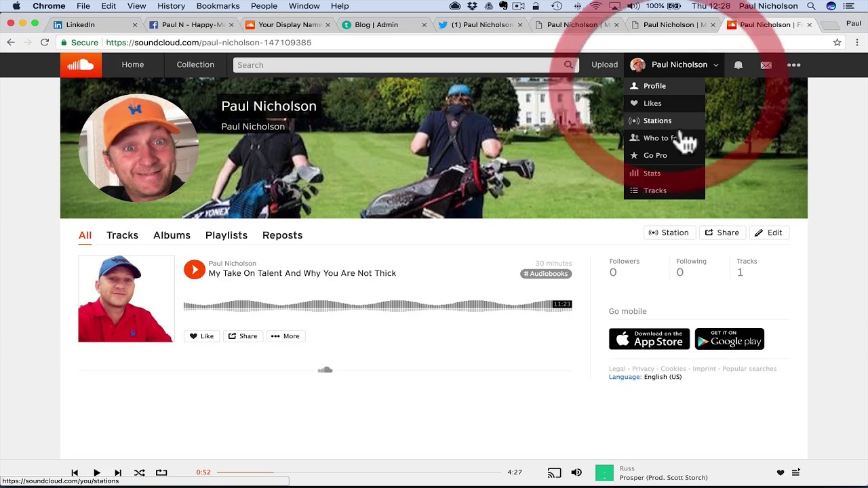Bookmark this page with star icon
This screenshot has width=868, height=488.
coord(837,42)
